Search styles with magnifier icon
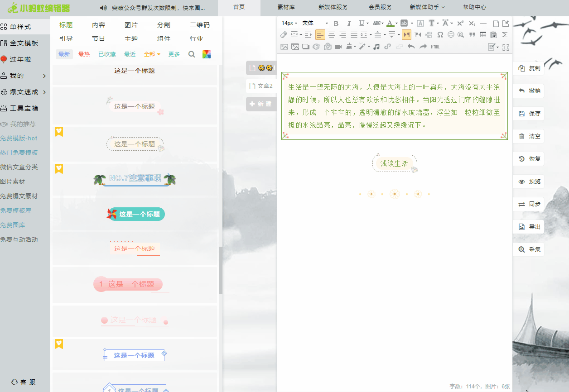Viewport: 569px width, 392px height. pos(192,54)
